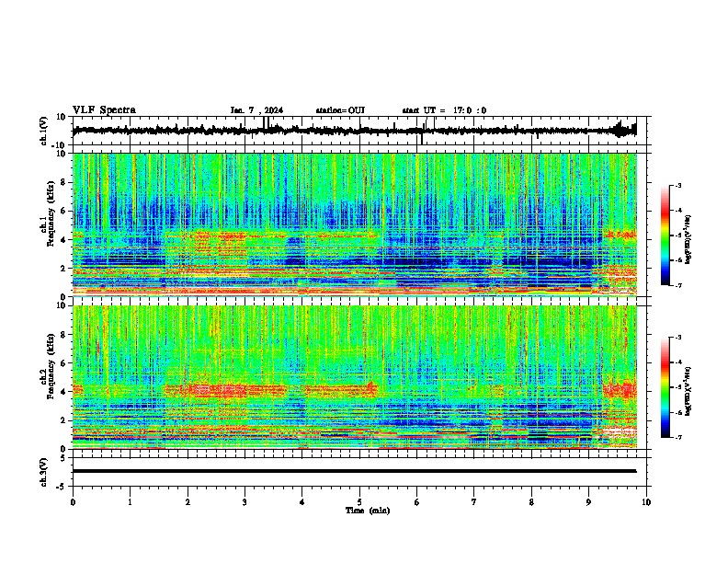Click the ch.2 spectrogram color scale bar
728x563 pixels.
tap(665, 387)
